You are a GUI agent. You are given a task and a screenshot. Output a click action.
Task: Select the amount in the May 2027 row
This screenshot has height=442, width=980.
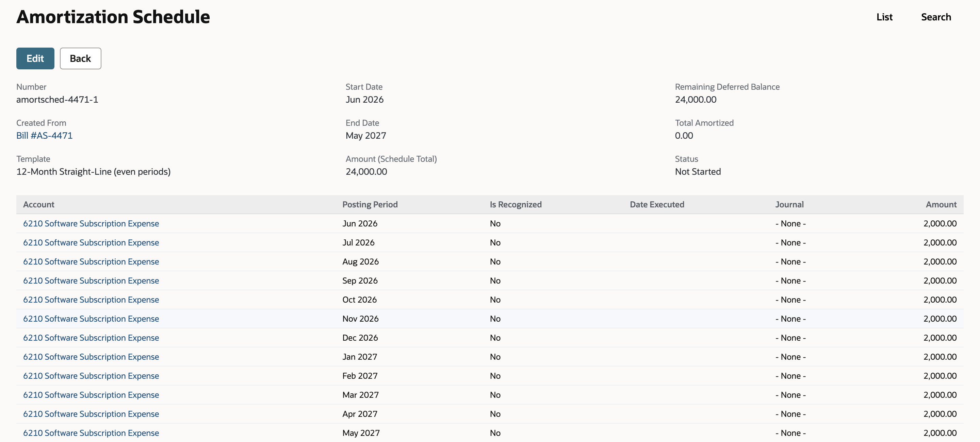[940, 432]
